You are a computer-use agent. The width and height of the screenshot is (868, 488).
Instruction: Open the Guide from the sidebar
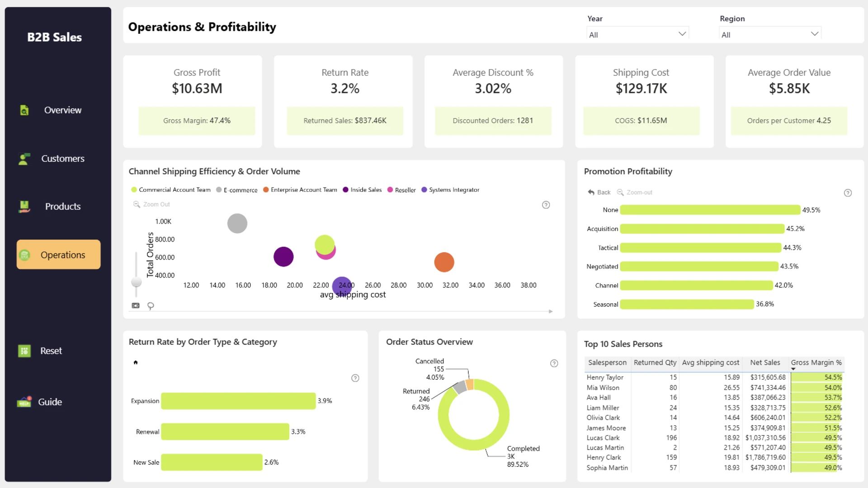(40, 402)
